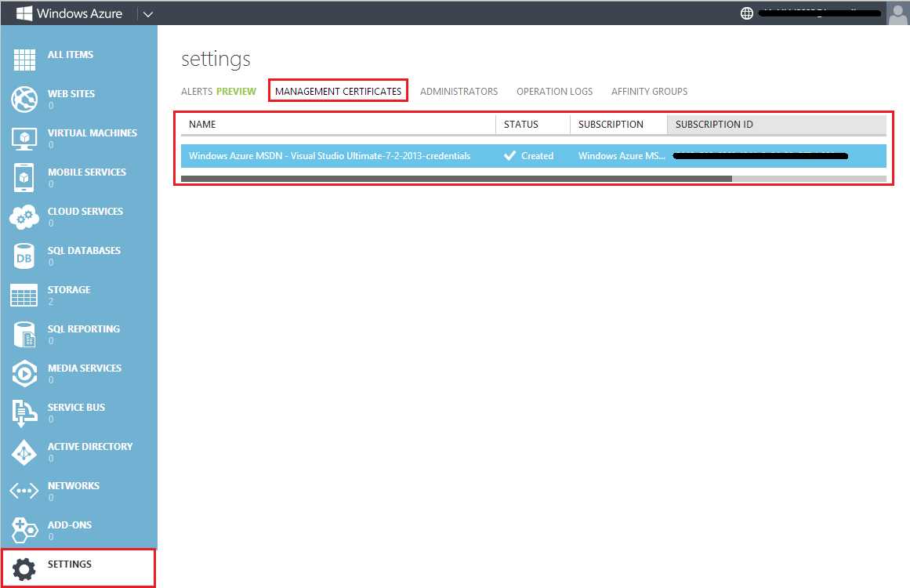The image size is (910, 588).
Task: Click the Created status checkmark
Action: 509,155
